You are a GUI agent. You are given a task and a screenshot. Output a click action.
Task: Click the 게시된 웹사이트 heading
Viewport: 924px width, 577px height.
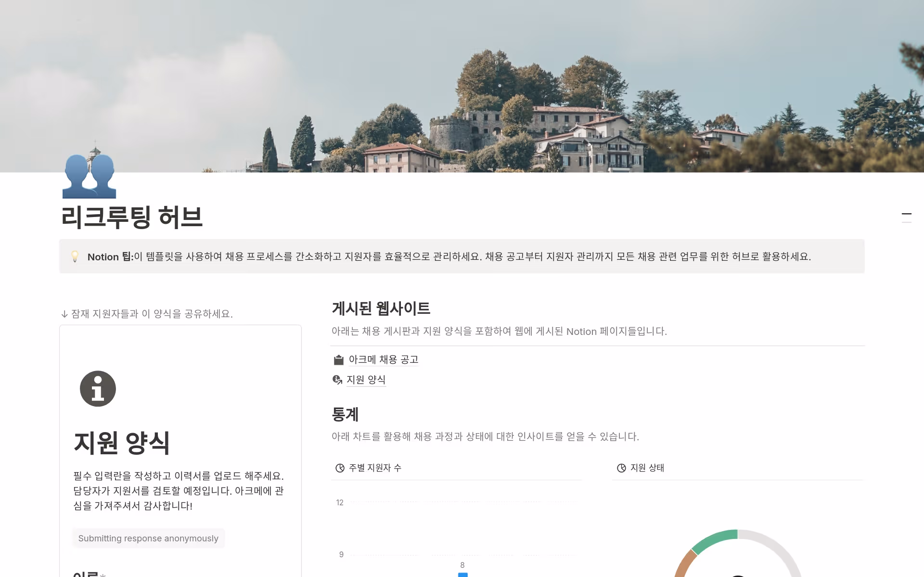[x=381, y=308]
